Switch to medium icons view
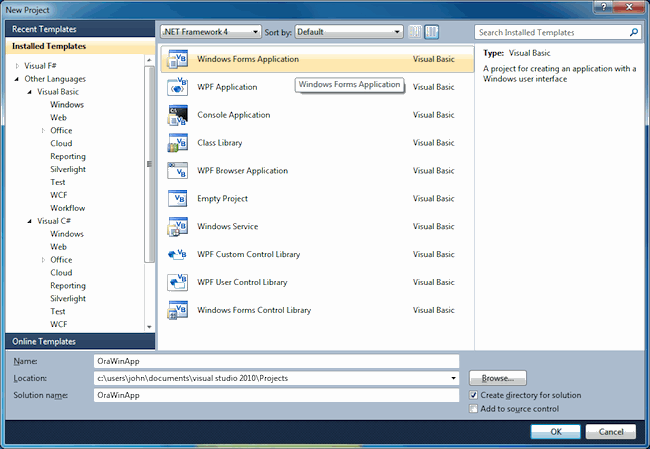The height and width of the screenshot is (449, 650). pyautogui.click(x=432, y=32)
